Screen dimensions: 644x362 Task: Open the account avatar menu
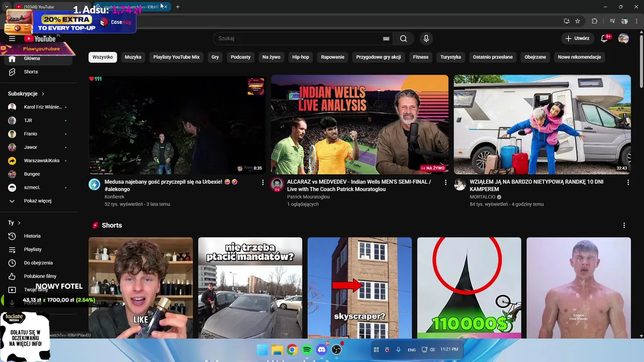(623, 39)
